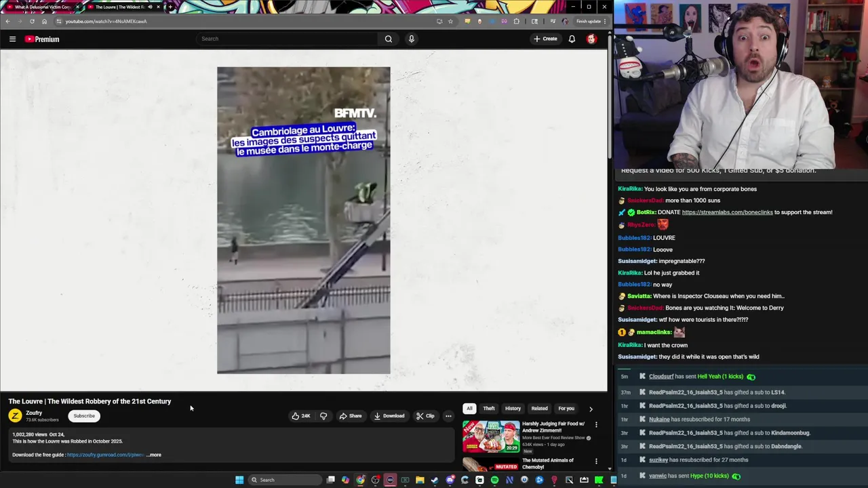Click the Create button
This screenshot has height=488, width=868.
545,39
